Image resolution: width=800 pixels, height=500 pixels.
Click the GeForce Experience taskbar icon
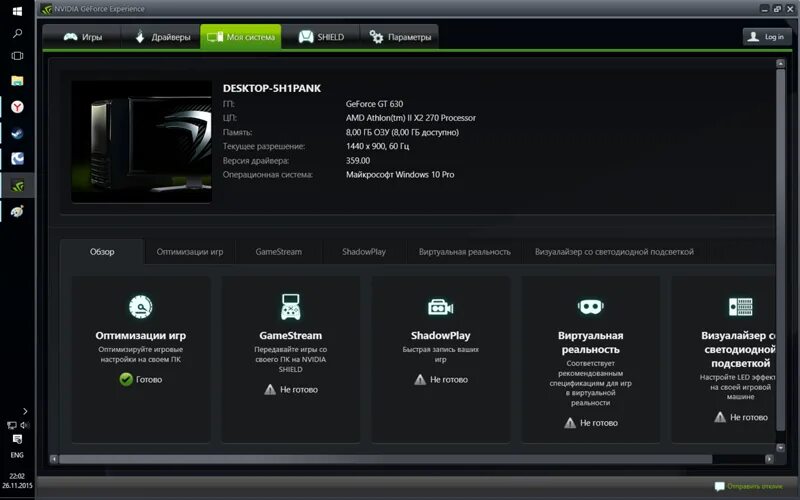tap(17, 186)
